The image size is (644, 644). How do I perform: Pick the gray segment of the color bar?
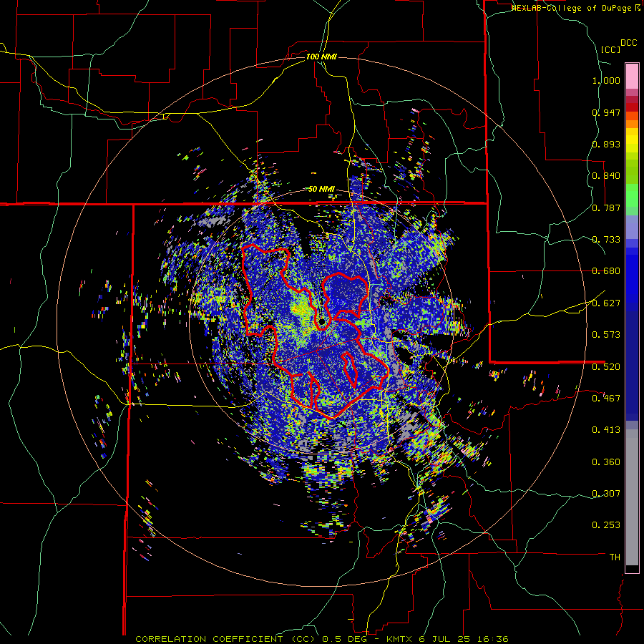click(632, 497)
